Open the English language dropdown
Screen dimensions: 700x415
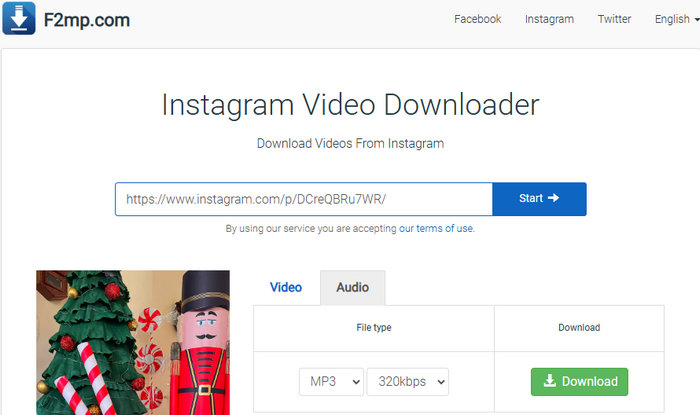(676, 19)
